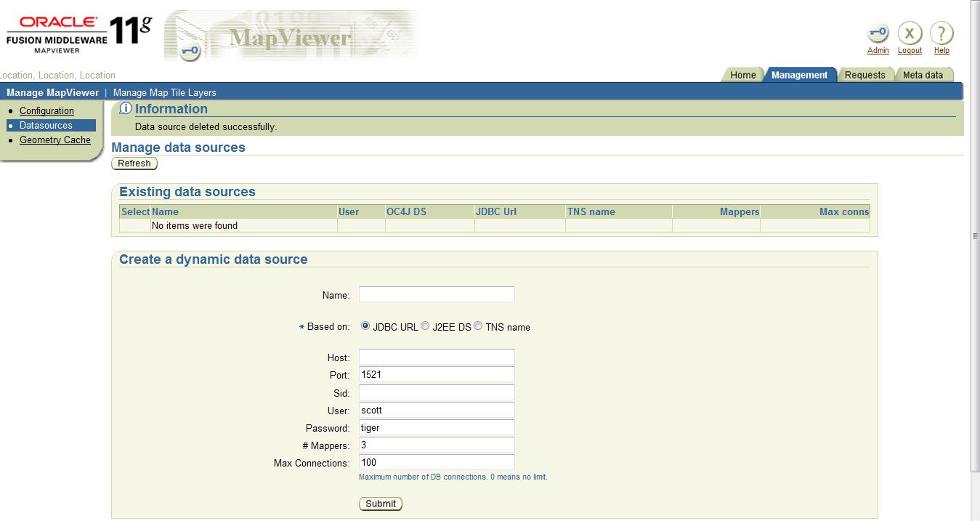
Task: Click the Logout X icon
Action: [910, 33]
